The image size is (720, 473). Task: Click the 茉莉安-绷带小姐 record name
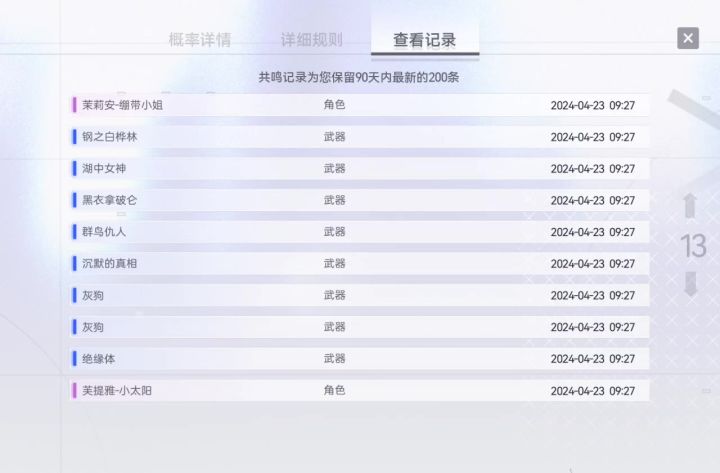[x=123, y=105]
